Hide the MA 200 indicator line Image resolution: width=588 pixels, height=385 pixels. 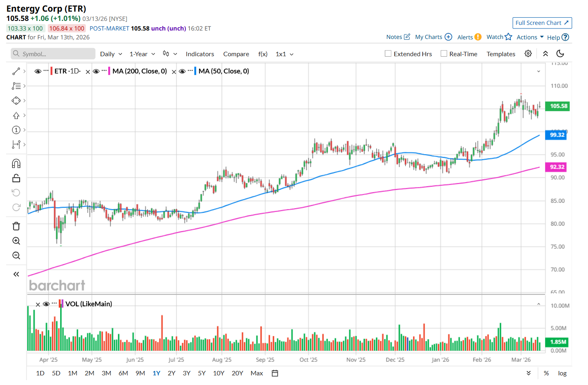tap(96, 71)
